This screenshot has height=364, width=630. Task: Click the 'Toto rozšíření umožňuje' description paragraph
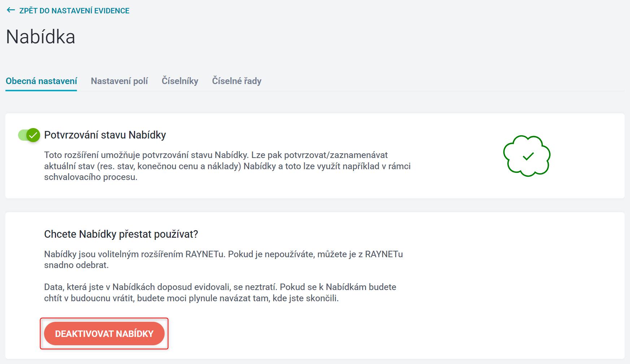point(227,166)
